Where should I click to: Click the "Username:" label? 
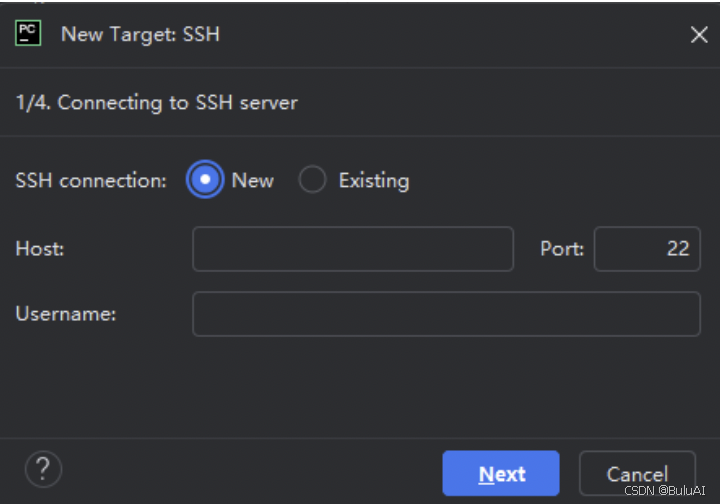coord(66,314)
